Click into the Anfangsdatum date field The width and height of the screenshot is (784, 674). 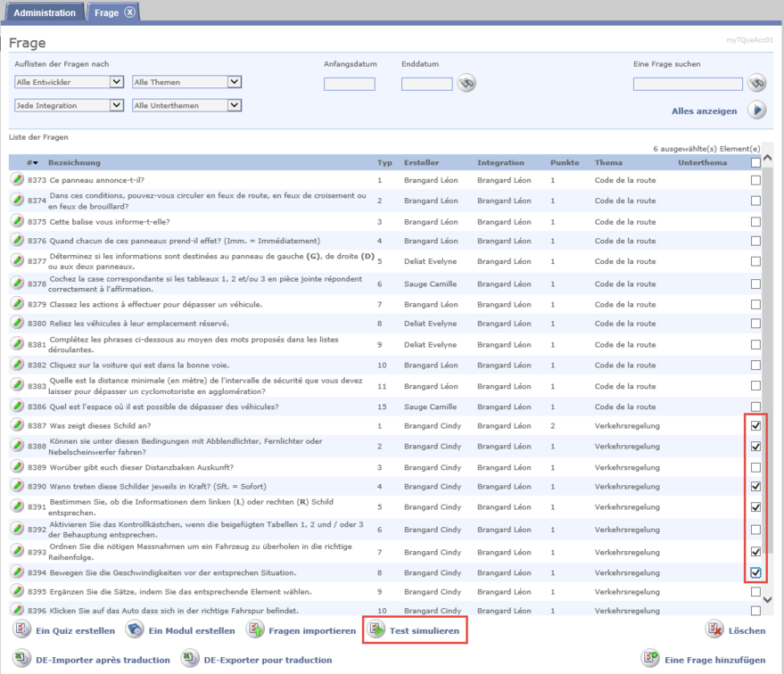349,84
